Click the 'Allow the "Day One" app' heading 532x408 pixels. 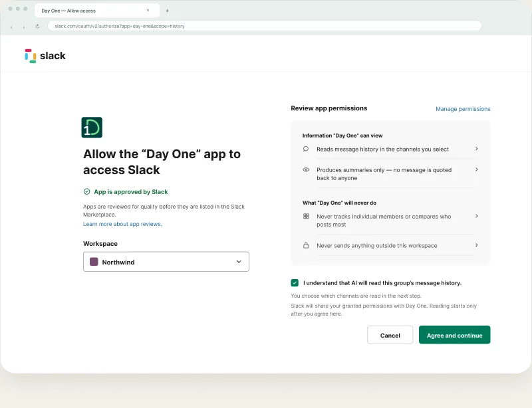162,161
